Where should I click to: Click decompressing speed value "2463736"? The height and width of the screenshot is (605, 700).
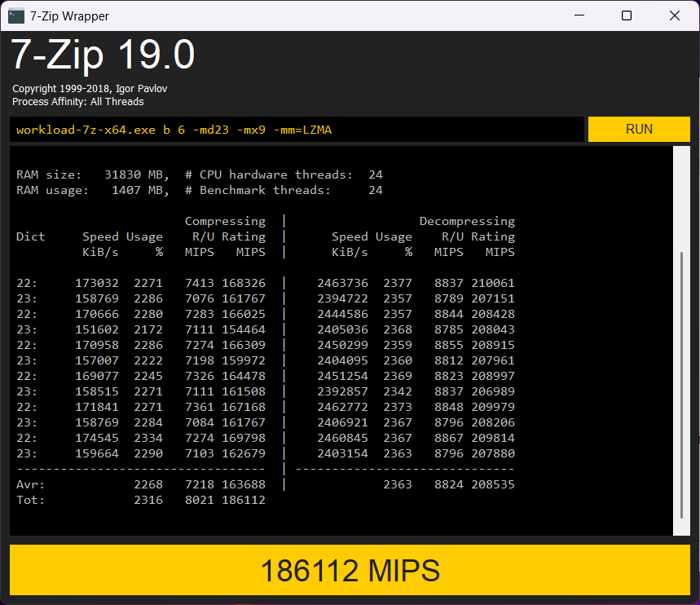click(343, 283)
